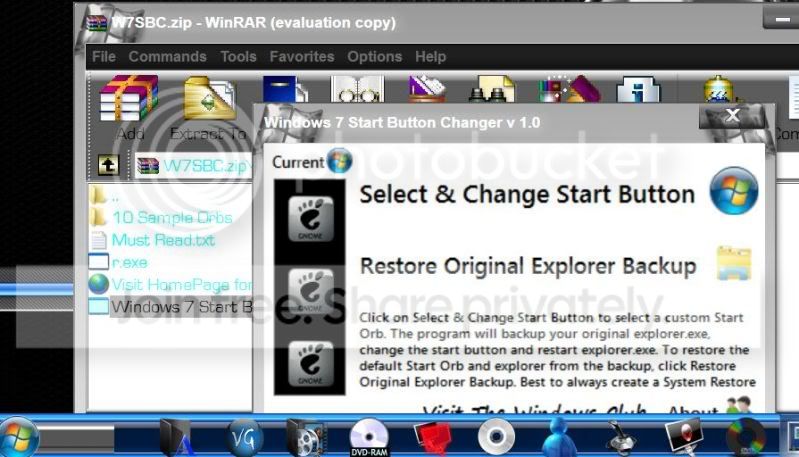This screenshot has height=457, width=799.
Task: Click the Test archive book icon
Action: pos(284,90)
